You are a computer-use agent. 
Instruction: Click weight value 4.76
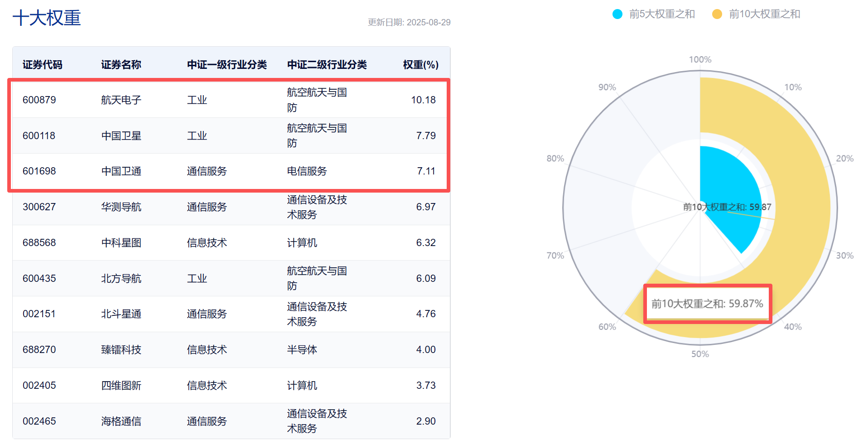click(x=426, y=314)
